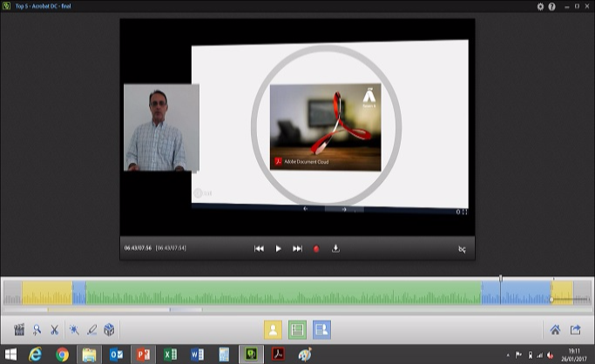This screenshot has height=364, width=595.
Task: Open the Branding clapperboard tool
Action: pos(19,329)
